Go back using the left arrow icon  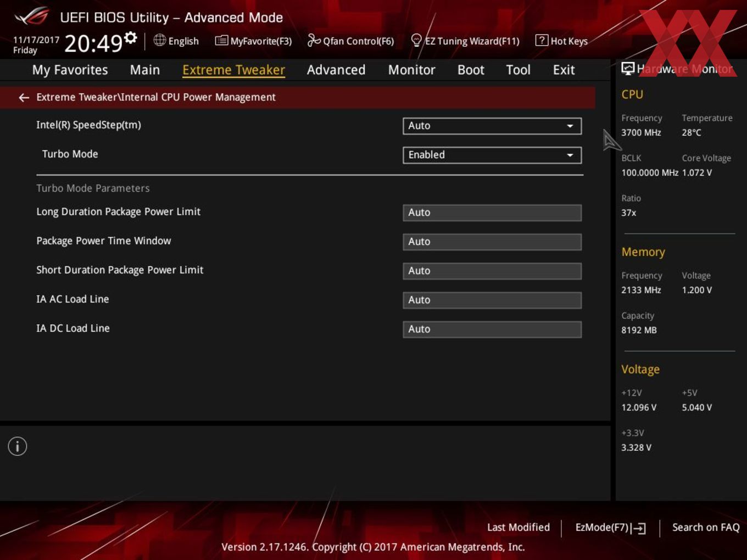click(24, 98)
